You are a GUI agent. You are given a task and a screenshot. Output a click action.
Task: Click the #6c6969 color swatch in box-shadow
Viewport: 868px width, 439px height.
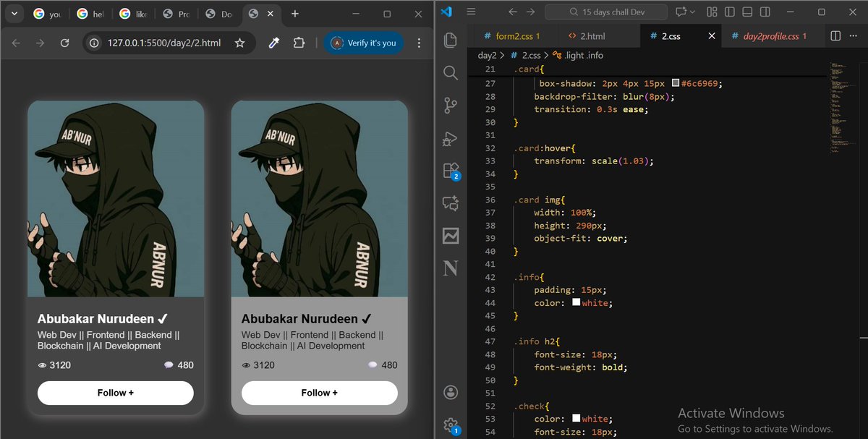[676, 83]
